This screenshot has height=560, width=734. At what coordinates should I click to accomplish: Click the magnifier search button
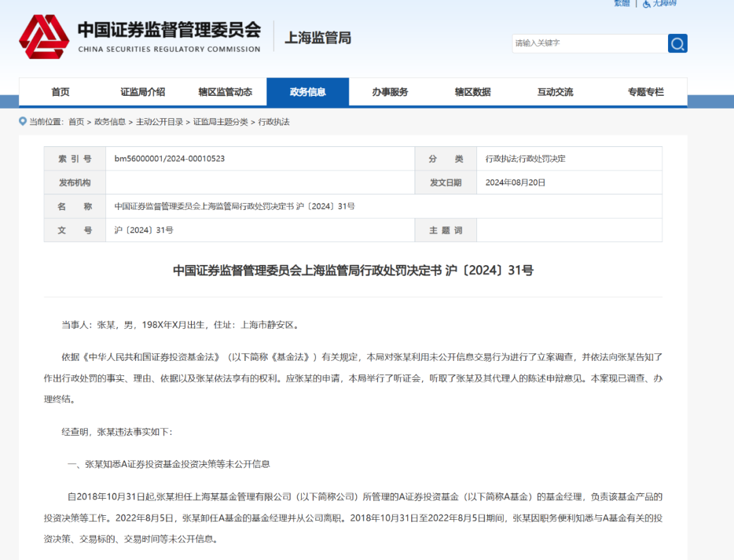677,43
